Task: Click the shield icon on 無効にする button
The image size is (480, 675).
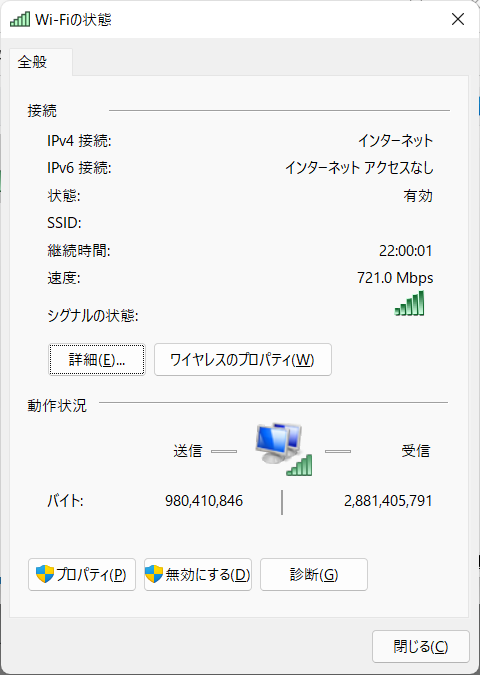Action: pos(154,574)
